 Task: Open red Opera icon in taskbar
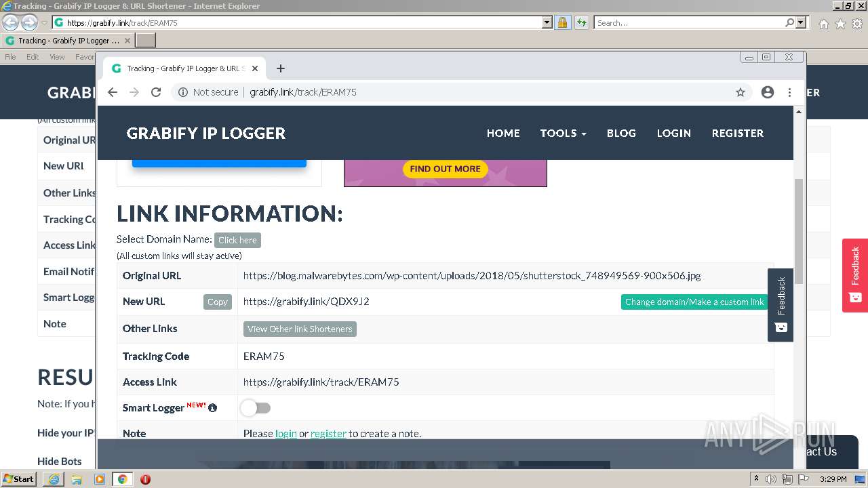click(145, 479)
